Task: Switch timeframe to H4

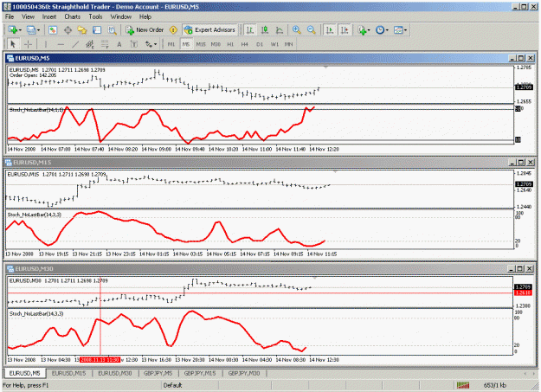Action: point(245,44)
